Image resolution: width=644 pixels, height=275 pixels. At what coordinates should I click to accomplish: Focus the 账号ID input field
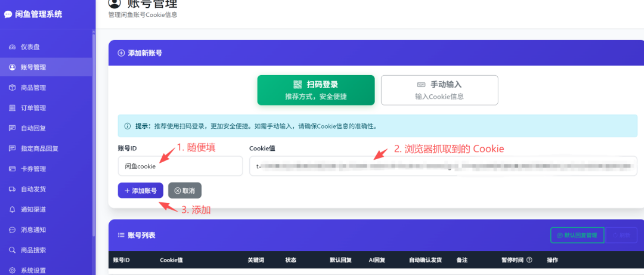(x=180, y=166)
